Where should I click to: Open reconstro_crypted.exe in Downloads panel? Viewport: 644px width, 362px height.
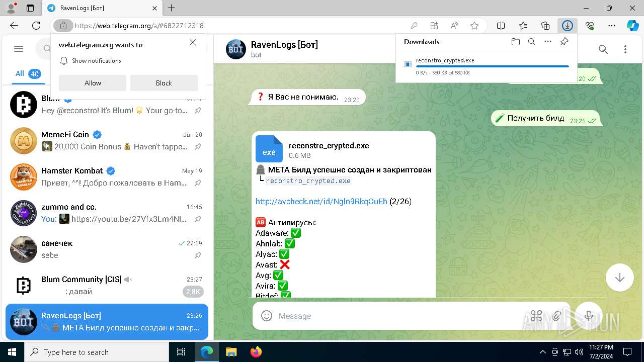coord(445,60)
